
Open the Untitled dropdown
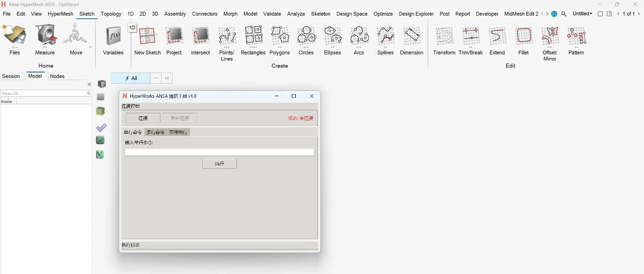coord(583,14)
